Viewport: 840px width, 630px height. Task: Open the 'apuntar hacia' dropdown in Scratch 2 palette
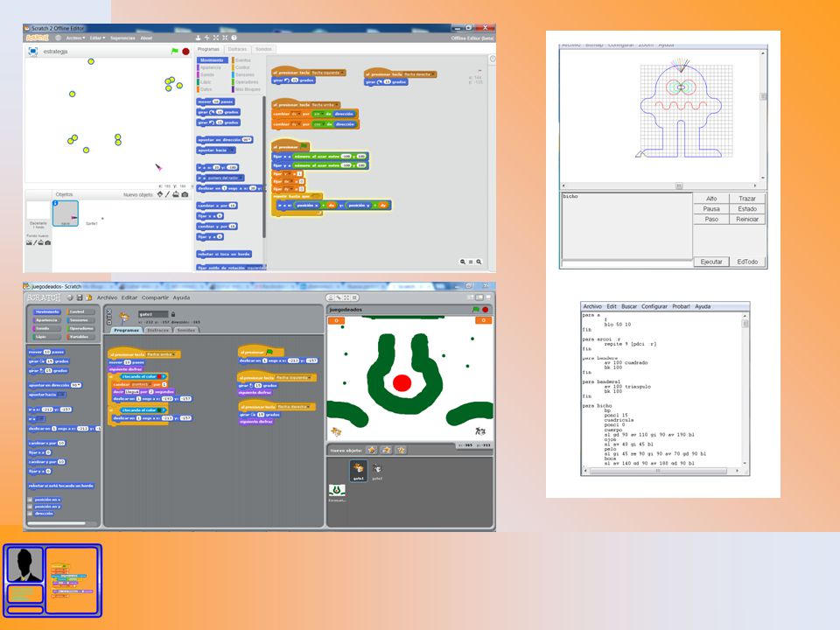(x=230, y=150)
